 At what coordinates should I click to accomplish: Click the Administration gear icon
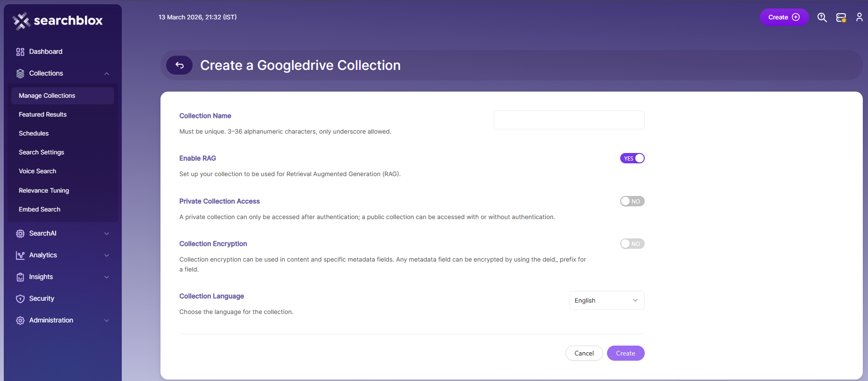20,321
